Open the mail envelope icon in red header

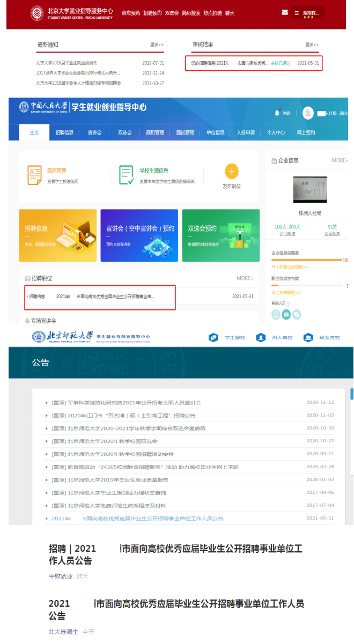click(285, 12)
